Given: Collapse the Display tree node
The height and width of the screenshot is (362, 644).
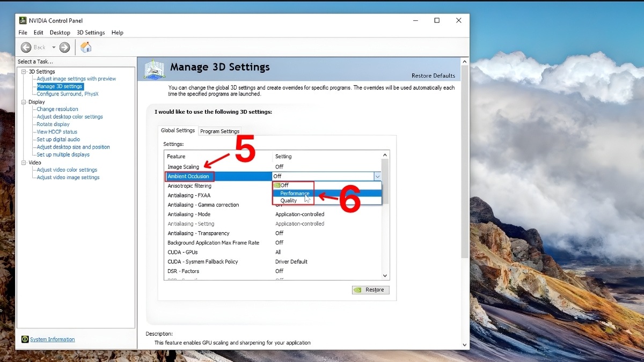Looking at the screenshot, I should [24, 102].
